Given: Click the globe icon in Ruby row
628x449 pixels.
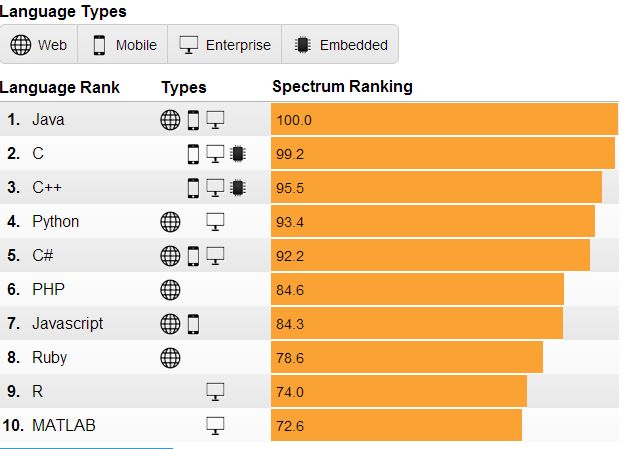Looking at the screenshot, I should tap(171, 358).
